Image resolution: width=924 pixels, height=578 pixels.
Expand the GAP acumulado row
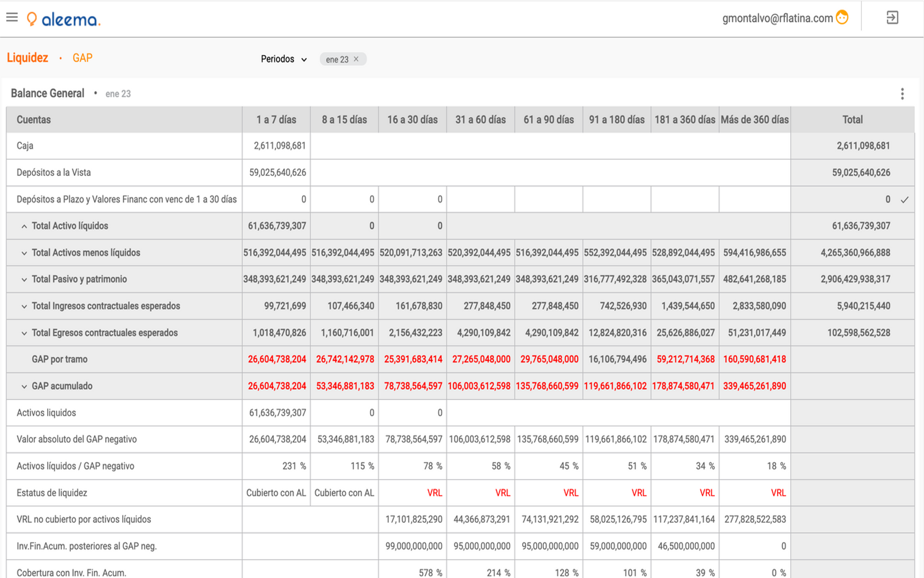pyautogui.click(x=24, y=386)
